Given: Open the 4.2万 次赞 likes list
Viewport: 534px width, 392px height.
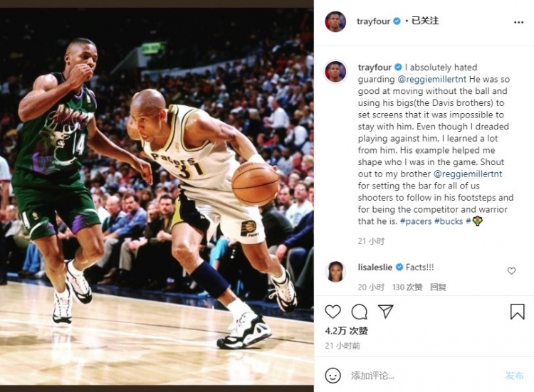Looking at the screenshot, I should [x=346, y=331].
